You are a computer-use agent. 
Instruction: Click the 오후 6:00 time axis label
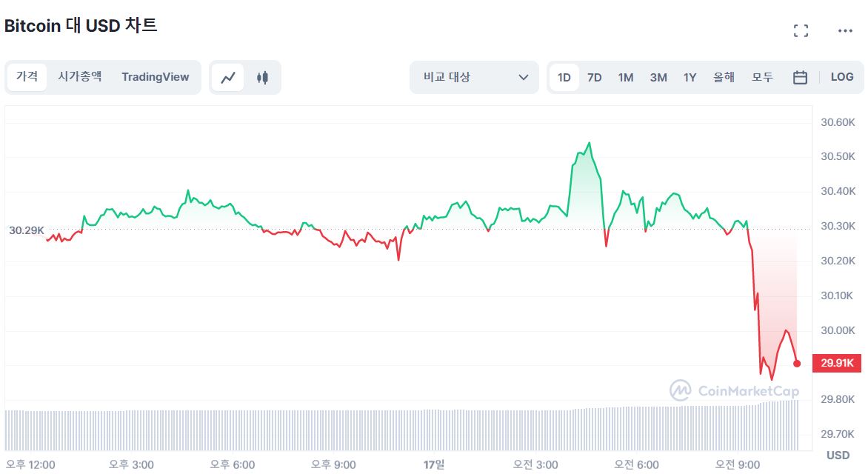click(x=232, y=464)
